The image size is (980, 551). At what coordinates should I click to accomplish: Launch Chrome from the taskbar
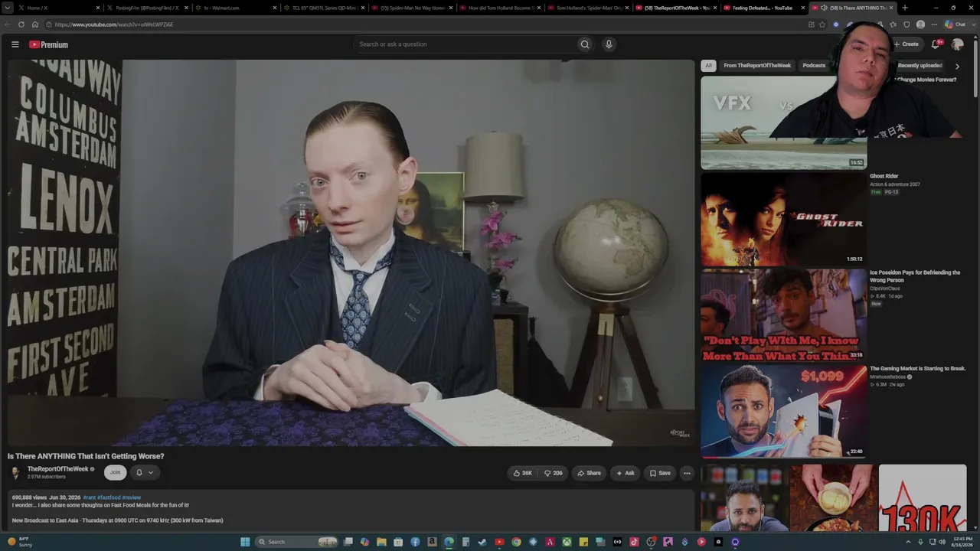click(516, 542)
